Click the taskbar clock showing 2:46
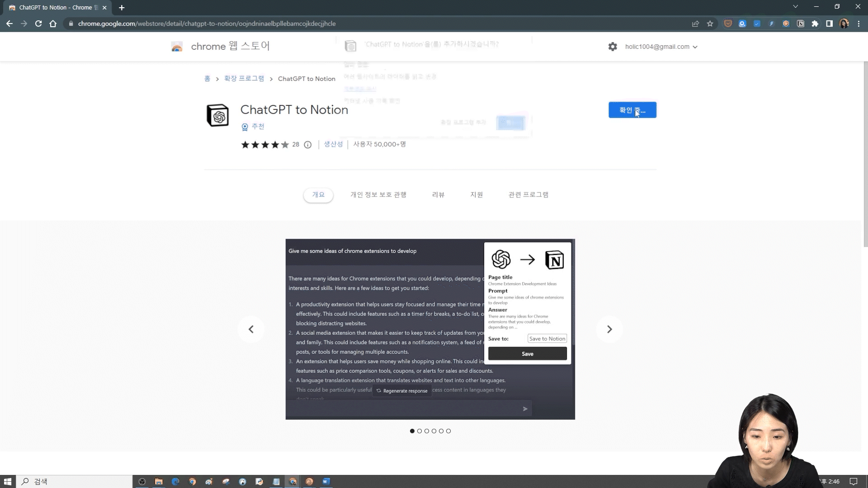 click(x=830, y=481)
